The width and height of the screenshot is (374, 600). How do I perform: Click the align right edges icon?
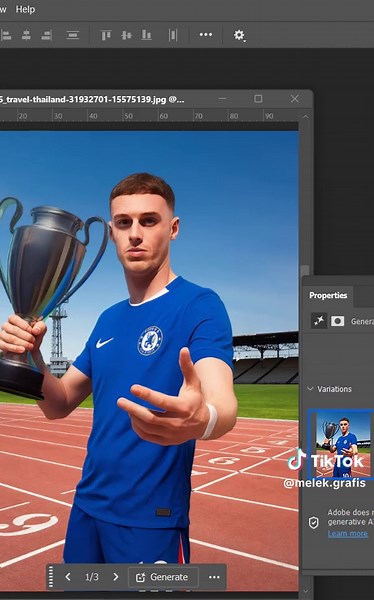pyautogui.click(x=47, y=35)
